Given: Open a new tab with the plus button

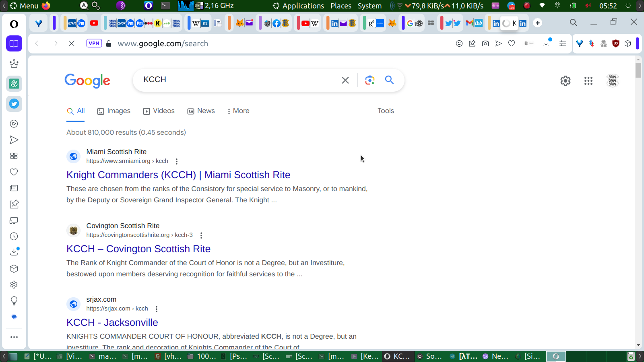Looking at the screenshot, I should 538,23.
